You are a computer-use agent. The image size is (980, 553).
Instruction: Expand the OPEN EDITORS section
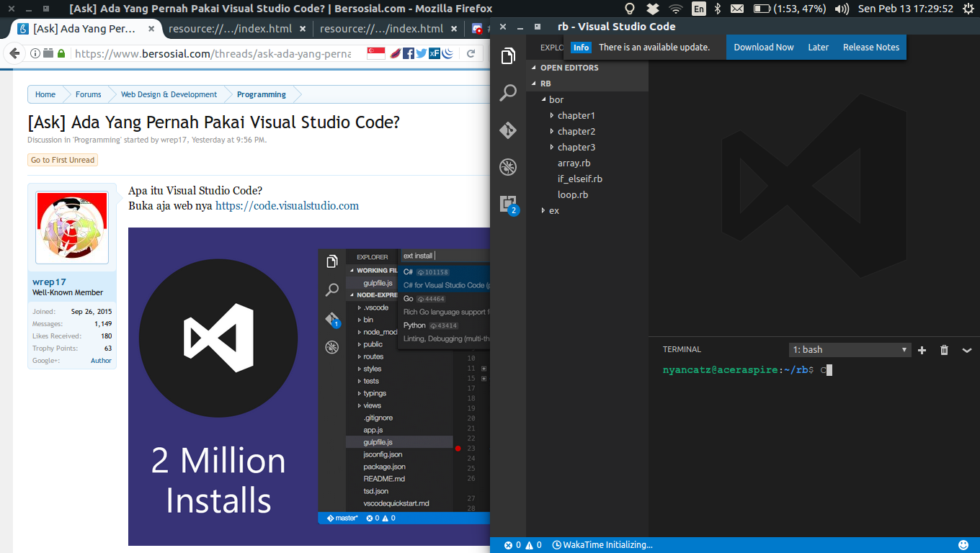coord(587,68)
